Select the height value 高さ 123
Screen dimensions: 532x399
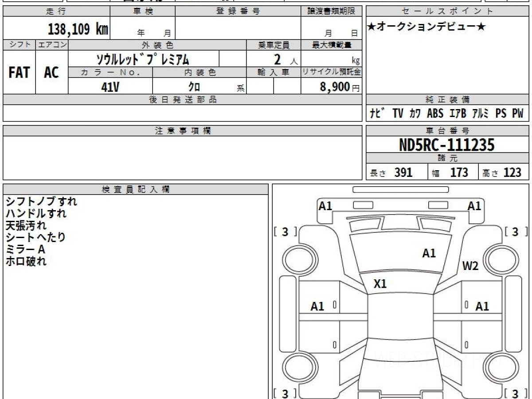pyautogui.click(x=502, y=172)
